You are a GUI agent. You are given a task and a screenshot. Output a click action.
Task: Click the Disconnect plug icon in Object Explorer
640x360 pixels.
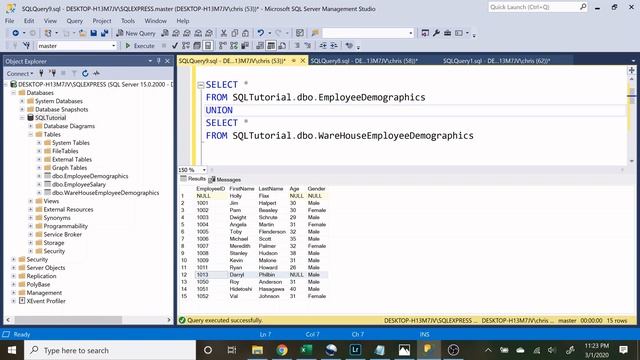(x=52, y=73)
